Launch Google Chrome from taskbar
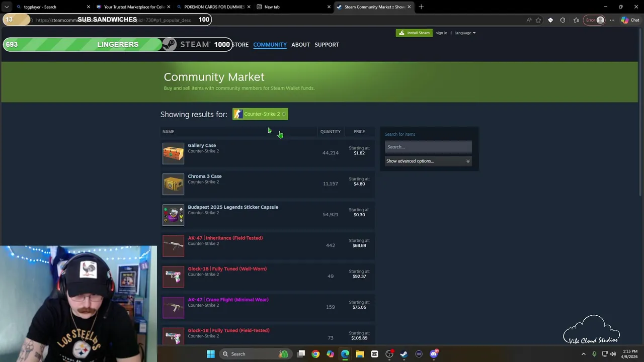Screen dimensions: 644x362 315,354
